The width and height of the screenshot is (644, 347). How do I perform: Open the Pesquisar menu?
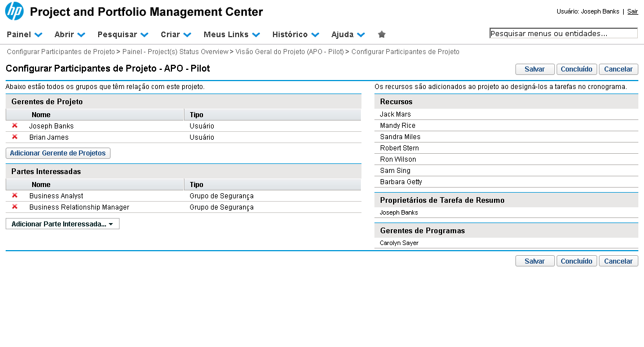(122, 34)
